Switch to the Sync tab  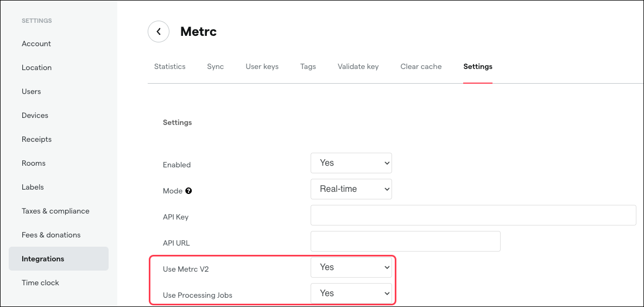pyautogui.click(x=215, y=67)
